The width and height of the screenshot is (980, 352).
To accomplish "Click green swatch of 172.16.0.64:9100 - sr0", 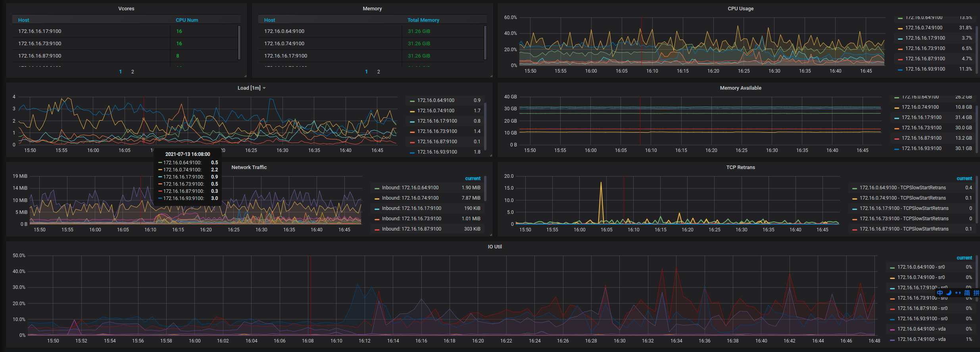I will pos(892,268).
